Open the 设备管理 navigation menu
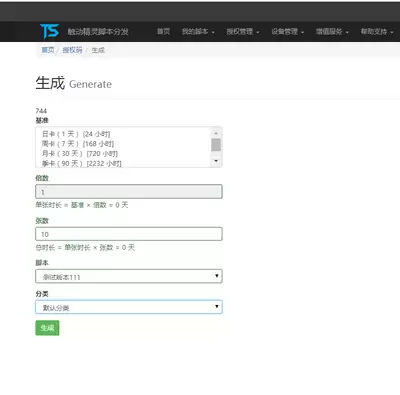This screenshot has width=400, height=395. coord(287,32)
